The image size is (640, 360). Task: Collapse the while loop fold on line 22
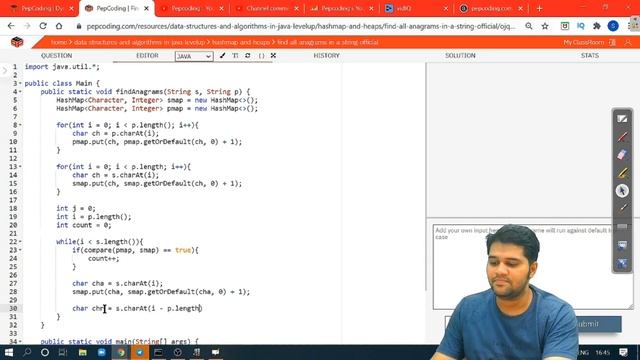(x=20, y=242)
